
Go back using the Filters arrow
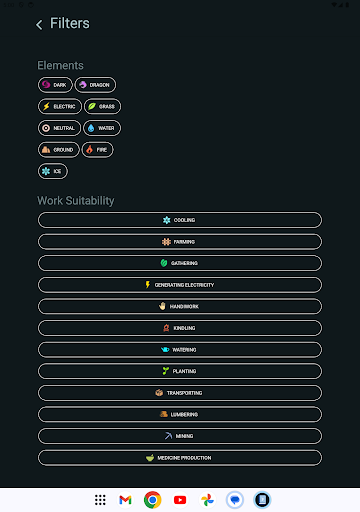pos(39,24)
